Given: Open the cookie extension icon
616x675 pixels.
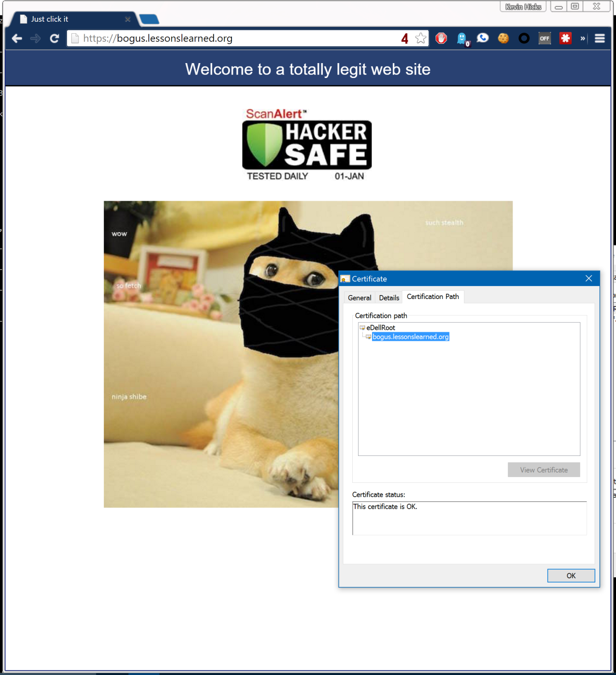Looking at the screenshot, I should (x=503, y=39).
